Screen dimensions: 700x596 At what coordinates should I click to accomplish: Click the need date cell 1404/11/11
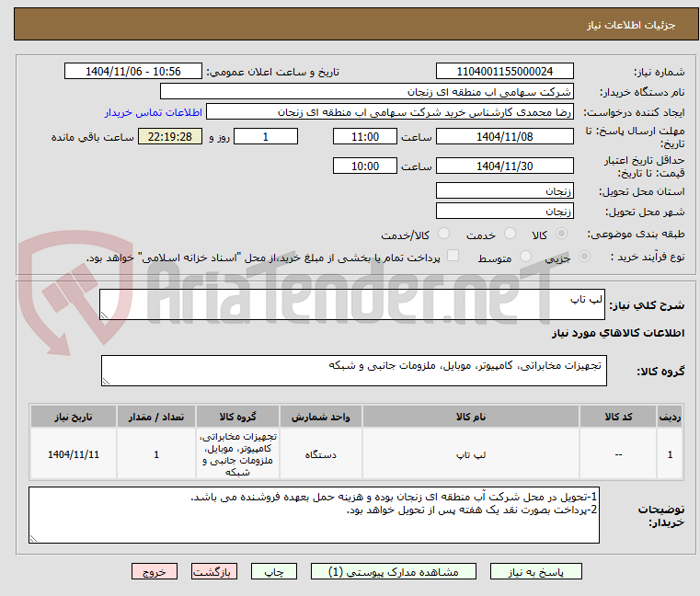[74, 454]
